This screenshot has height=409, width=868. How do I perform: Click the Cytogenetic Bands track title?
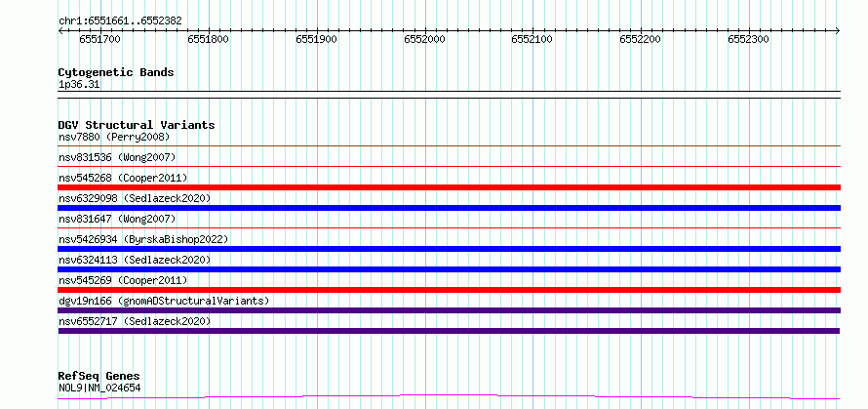[116, 72]
